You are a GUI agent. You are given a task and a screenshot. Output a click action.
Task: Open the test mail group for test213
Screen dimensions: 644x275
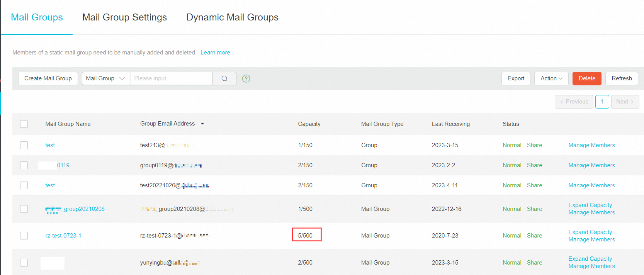(x=50, y=145)
